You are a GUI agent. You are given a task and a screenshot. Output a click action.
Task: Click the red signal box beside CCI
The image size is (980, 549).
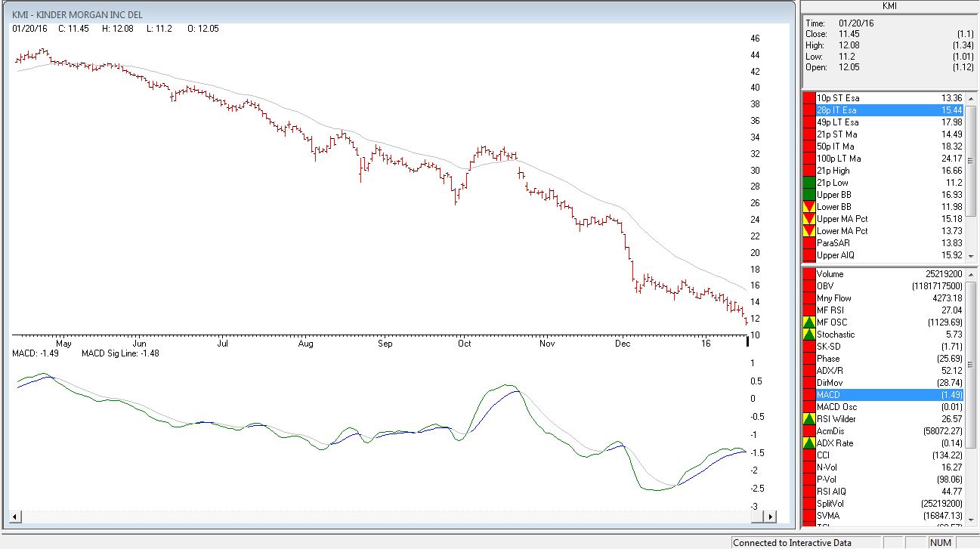coord(809,455)
